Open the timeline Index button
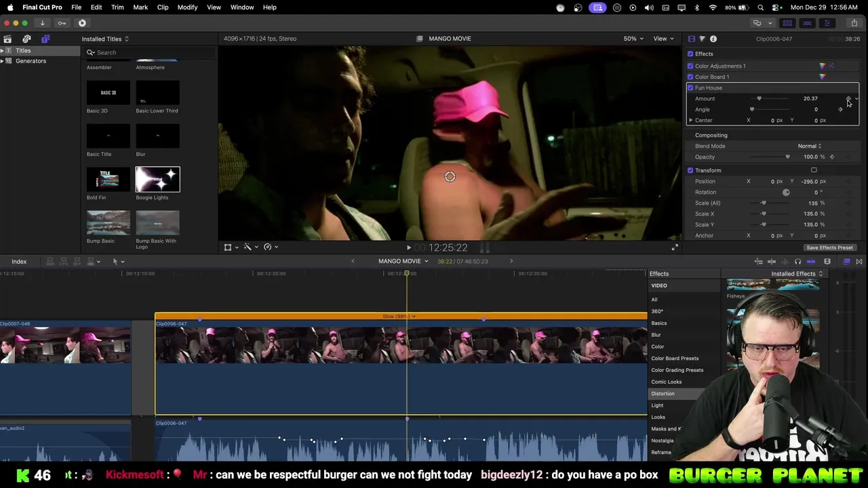This screenshot has width=868, height=488. (19, 262)
